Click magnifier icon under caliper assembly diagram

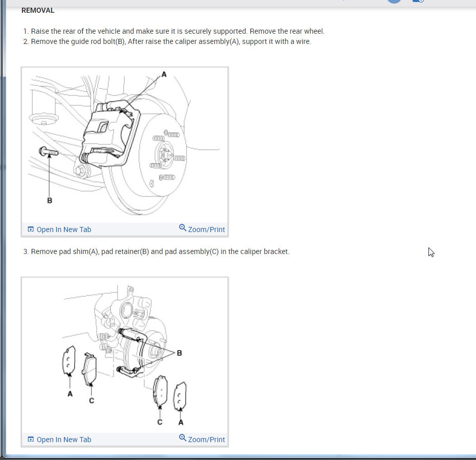click(183, 227)
